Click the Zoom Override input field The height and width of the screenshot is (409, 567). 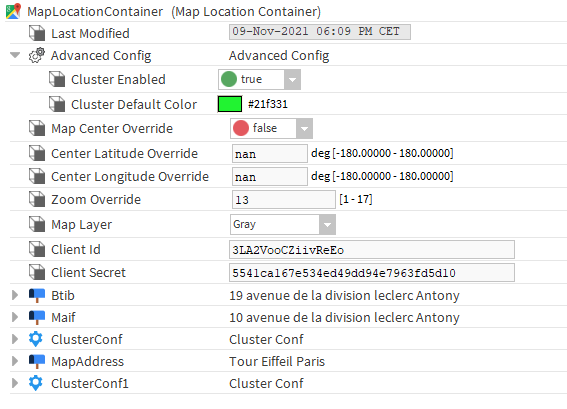284,200
